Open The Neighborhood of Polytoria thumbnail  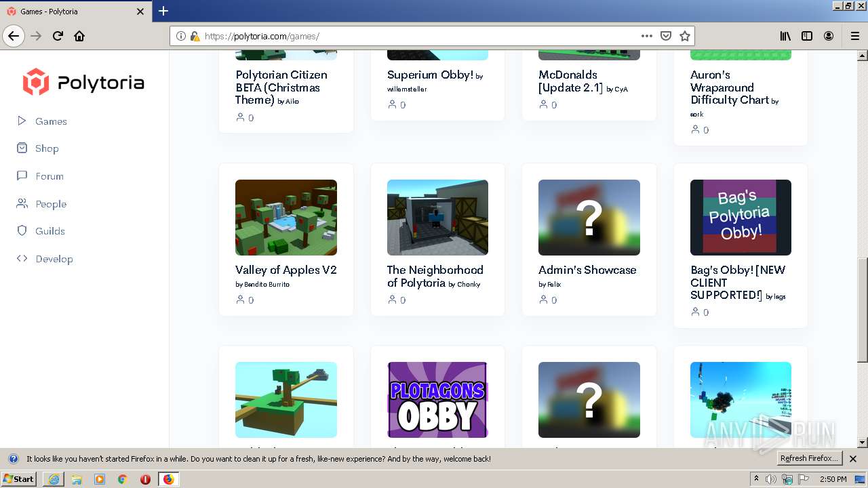(437, 218)
